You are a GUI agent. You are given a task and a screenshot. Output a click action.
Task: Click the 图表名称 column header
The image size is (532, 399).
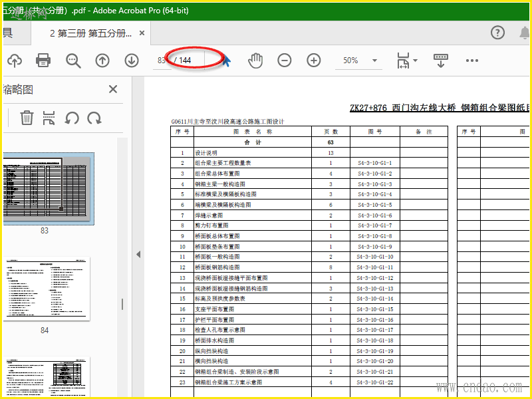tap(253, 132)
